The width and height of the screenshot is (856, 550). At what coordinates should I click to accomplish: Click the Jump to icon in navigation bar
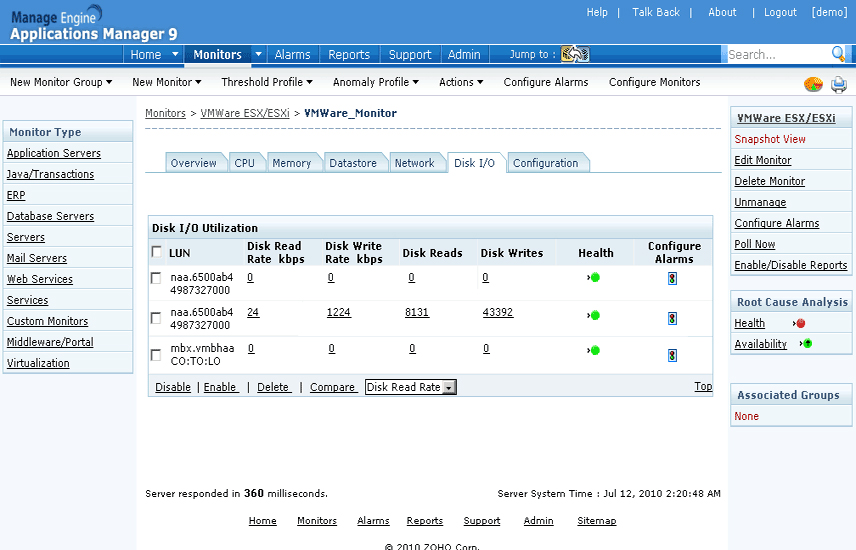click(x=575, y=54)
